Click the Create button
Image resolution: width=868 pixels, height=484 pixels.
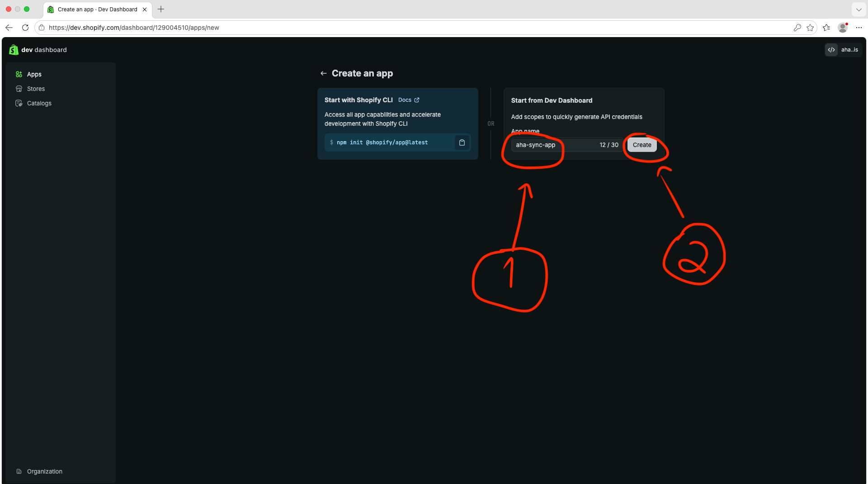(x=642, y=145)
